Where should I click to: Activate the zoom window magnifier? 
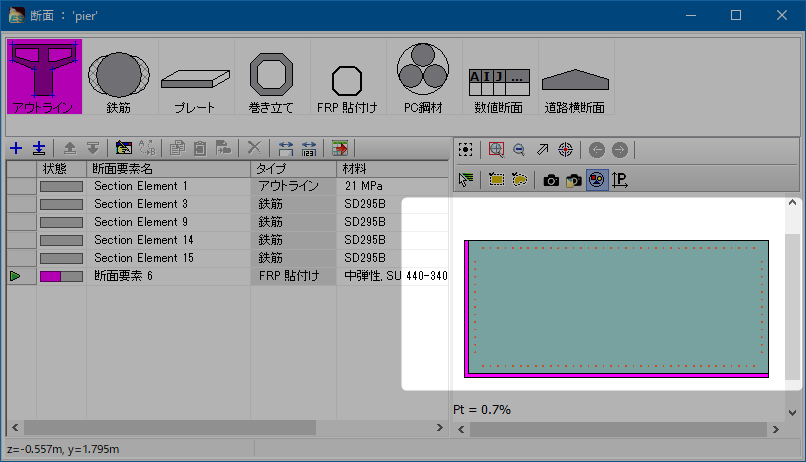point(496,150)
